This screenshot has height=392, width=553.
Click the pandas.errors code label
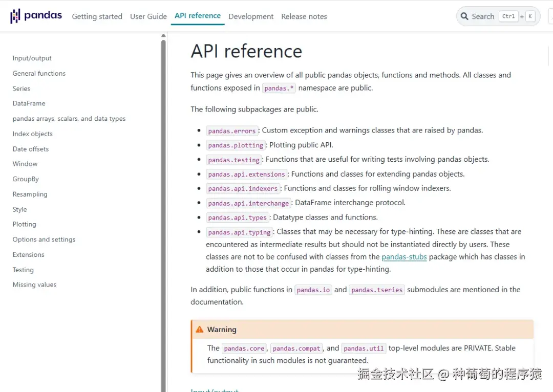tap(232, 131)
